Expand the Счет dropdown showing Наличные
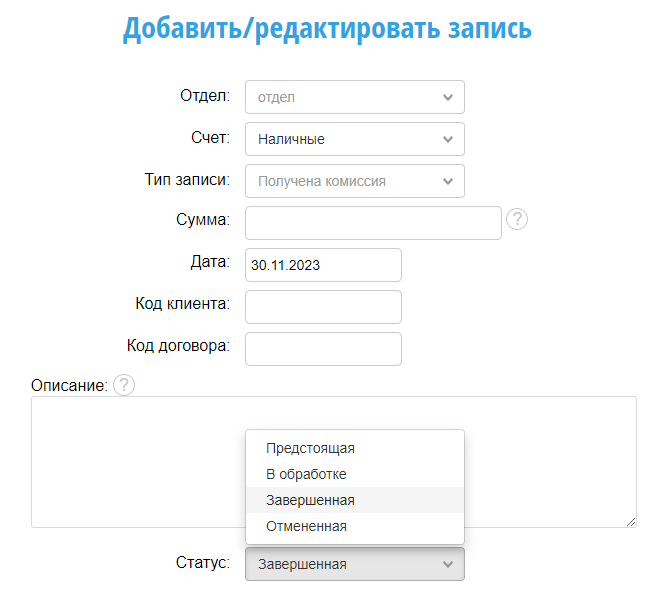Viewport: 648px width, 594px height. click(x=355, y=139)
